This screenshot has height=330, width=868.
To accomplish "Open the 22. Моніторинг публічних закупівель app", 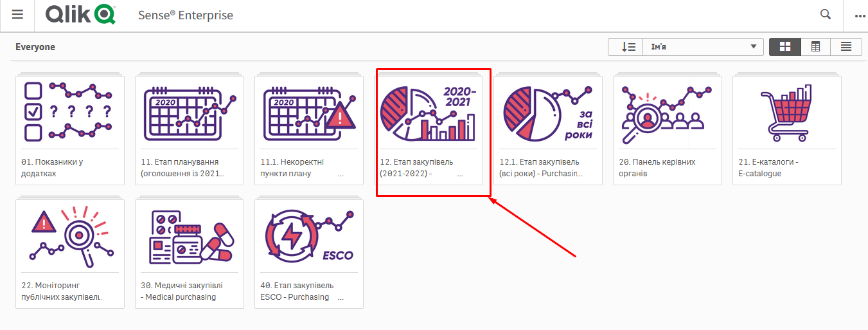I will point(70,253).
